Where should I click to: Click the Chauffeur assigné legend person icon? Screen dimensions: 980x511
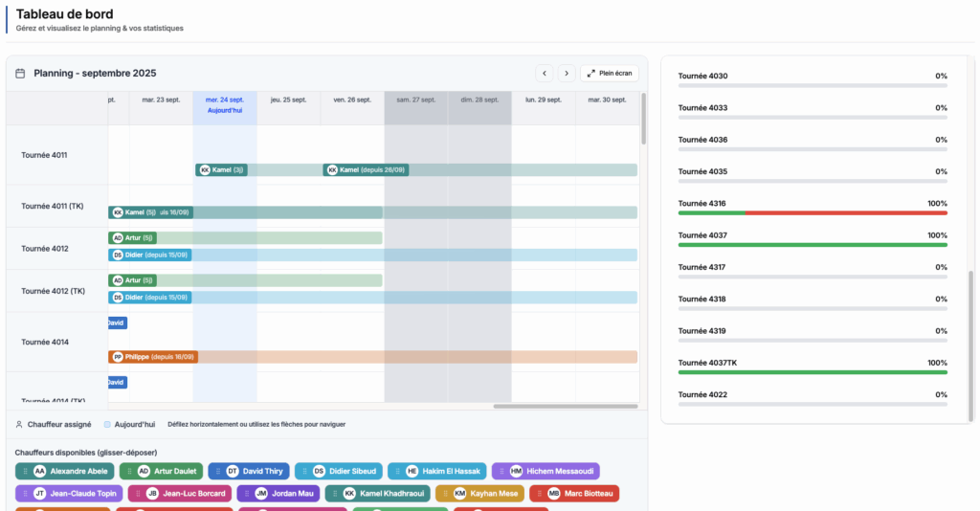tap(19, 424)
